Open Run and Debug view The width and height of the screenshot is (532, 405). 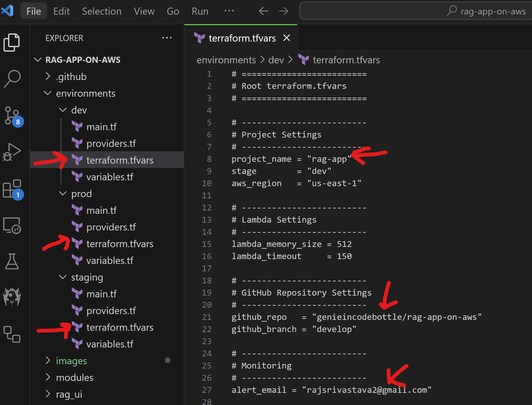click(x=12, y=152)
